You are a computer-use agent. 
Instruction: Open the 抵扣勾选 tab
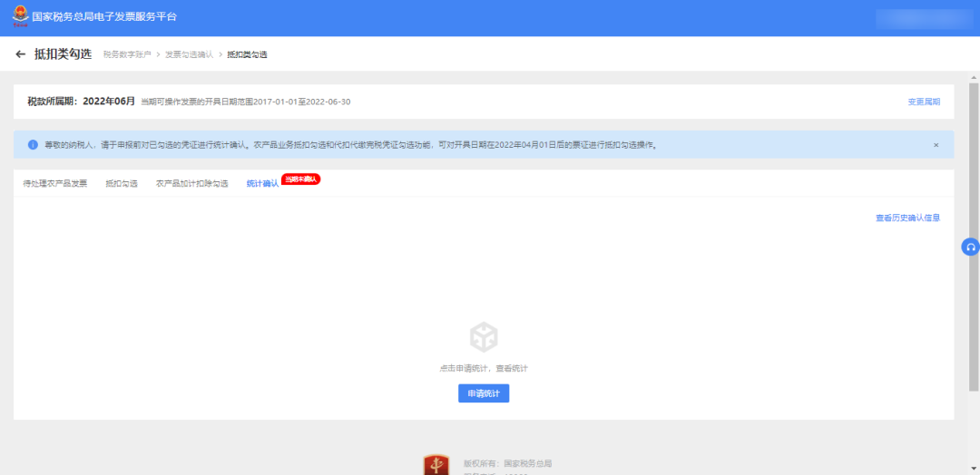tap(122, 184)
